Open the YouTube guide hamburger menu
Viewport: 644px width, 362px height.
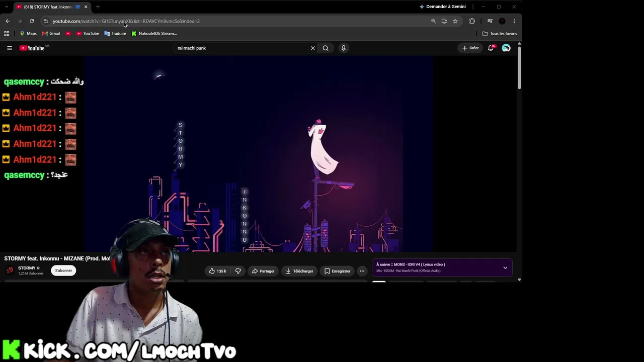(10, 48)
